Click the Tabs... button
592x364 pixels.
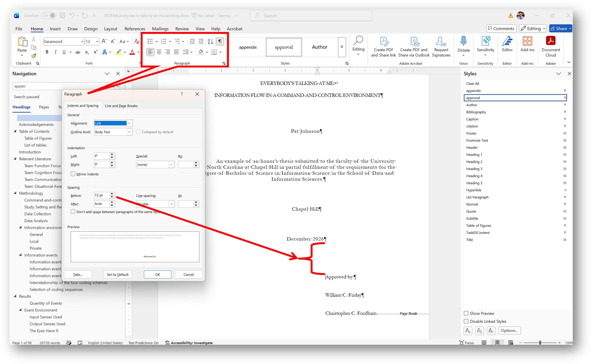pyautogui.click(x=78, y=274)
